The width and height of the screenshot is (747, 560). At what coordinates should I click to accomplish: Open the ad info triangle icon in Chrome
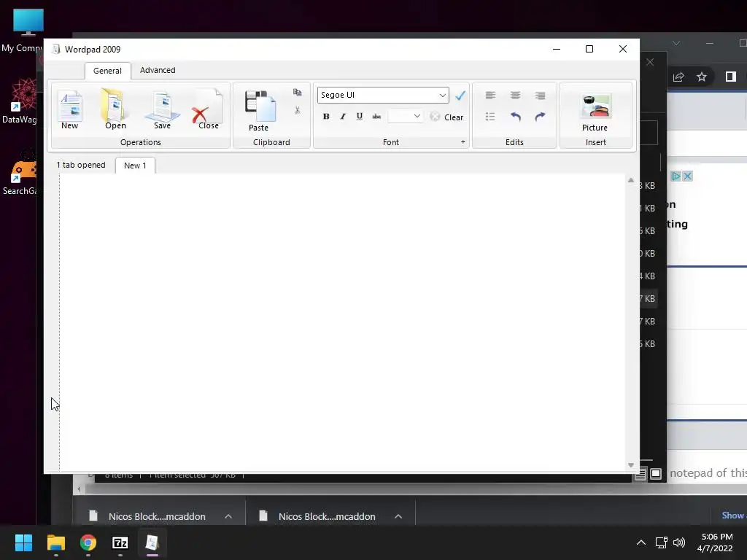[676, 176]
